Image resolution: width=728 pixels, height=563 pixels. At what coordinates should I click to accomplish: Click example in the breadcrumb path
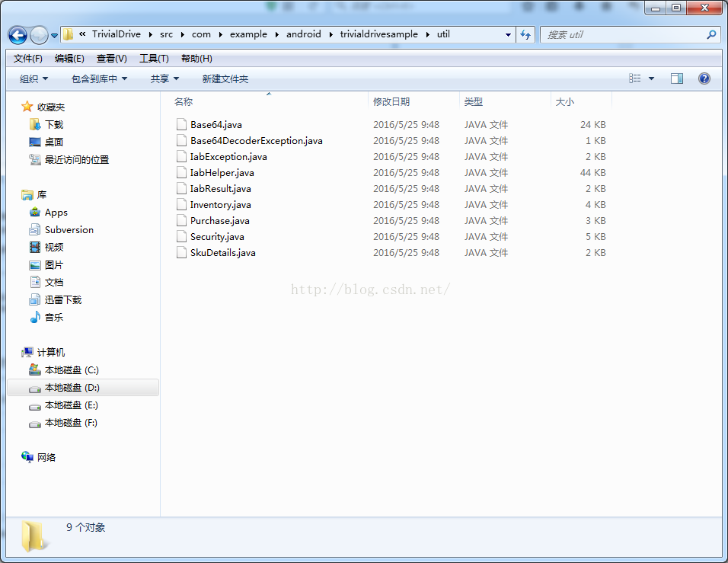[x=248, y=34]
